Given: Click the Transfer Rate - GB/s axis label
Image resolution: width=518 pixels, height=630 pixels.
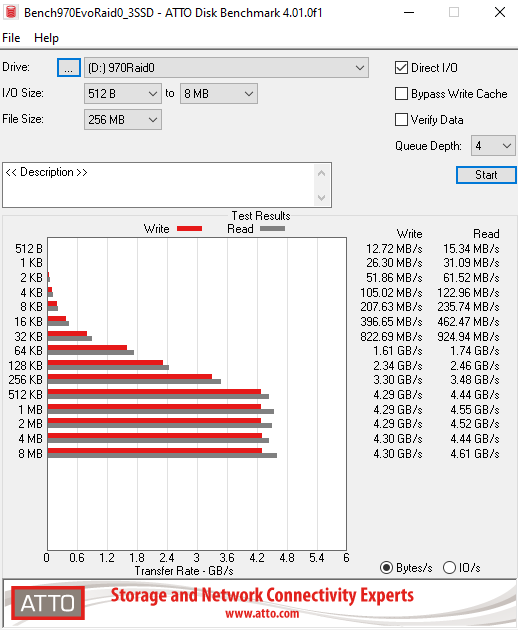Looking at the screenshot, I should (184, 571).
